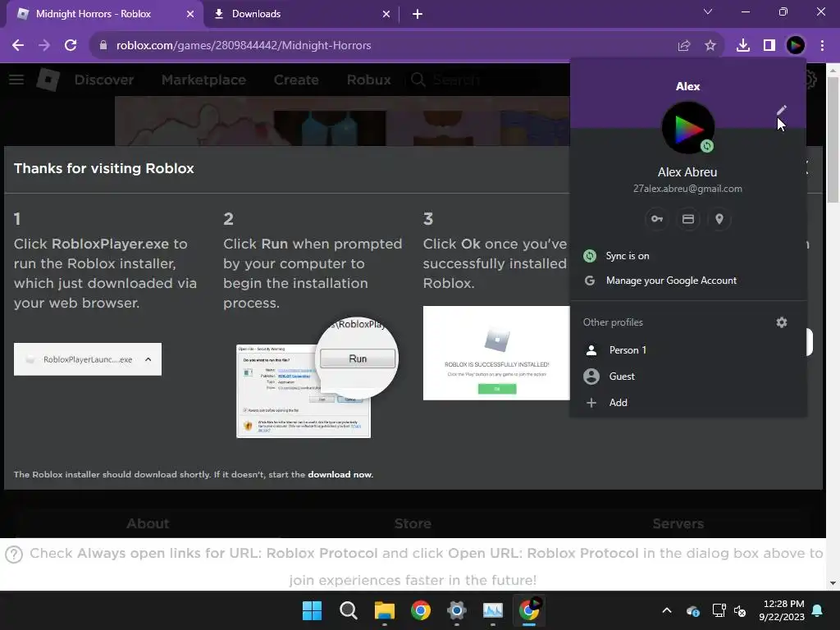Click Sync is on
Screen dimensions: 840x630
(688, 256)
